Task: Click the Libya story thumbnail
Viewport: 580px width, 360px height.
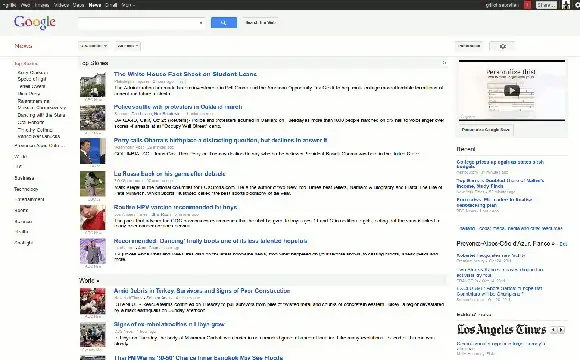Action: point(92,334)
